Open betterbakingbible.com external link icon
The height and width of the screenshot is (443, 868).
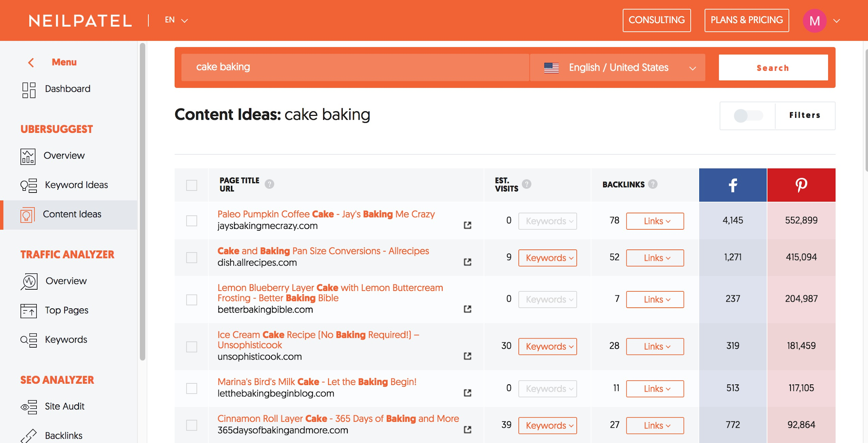click(467, 309)
